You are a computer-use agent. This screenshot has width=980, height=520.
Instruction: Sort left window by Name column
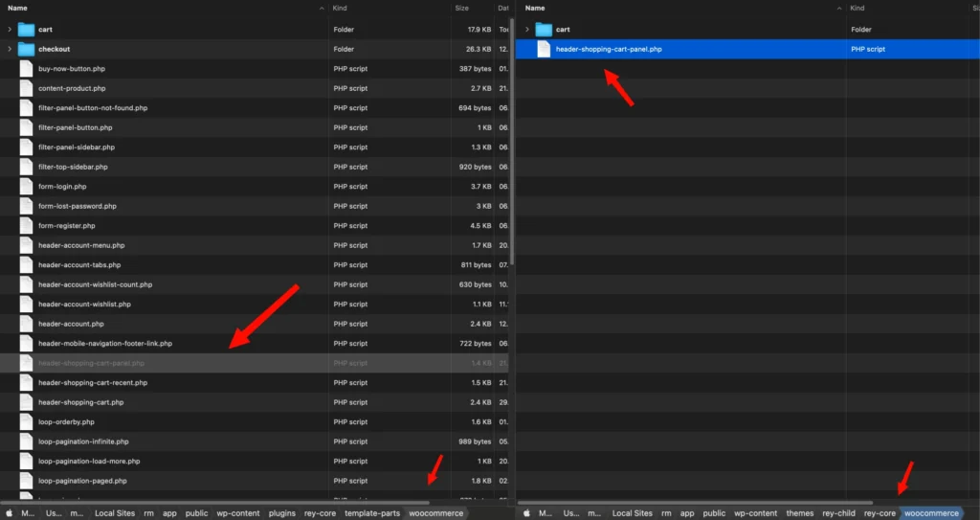click(17, 8)
